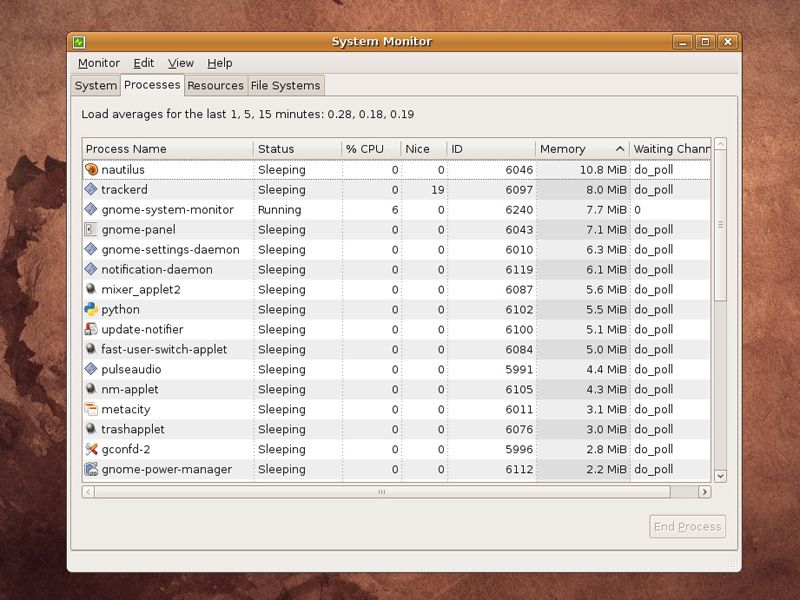Screen dimensions: 800x600
Task: Open the File Systems tab
Action: point(285,86)
